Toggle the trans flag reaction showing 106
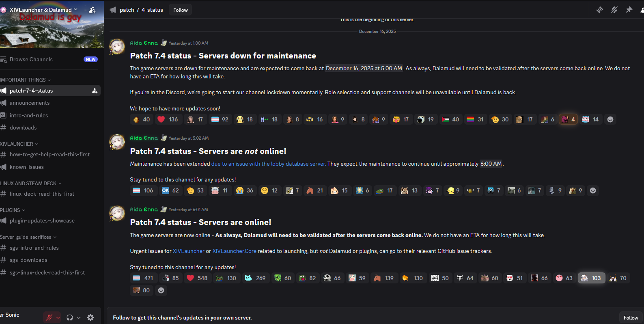644x324 pixels. pos(143,190)
